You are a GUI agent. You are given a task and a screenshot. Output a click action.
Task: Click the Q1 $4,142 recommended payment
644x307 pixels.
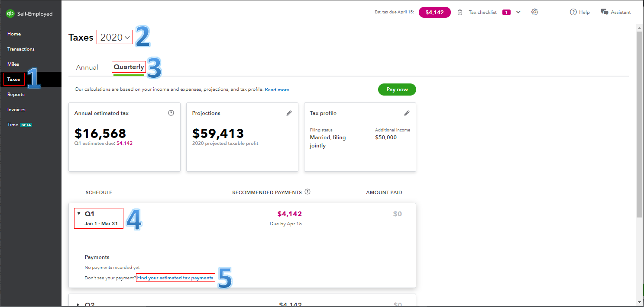(289, 214)
